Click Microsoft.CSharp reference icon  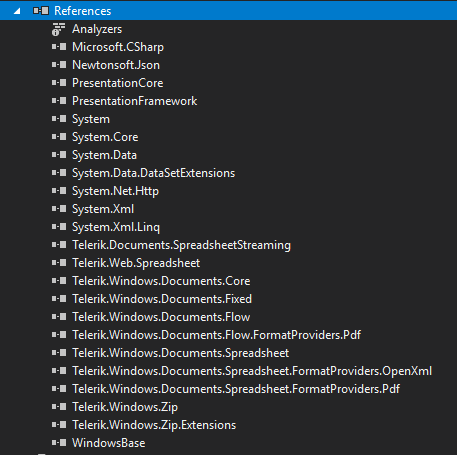pos(59,47)
